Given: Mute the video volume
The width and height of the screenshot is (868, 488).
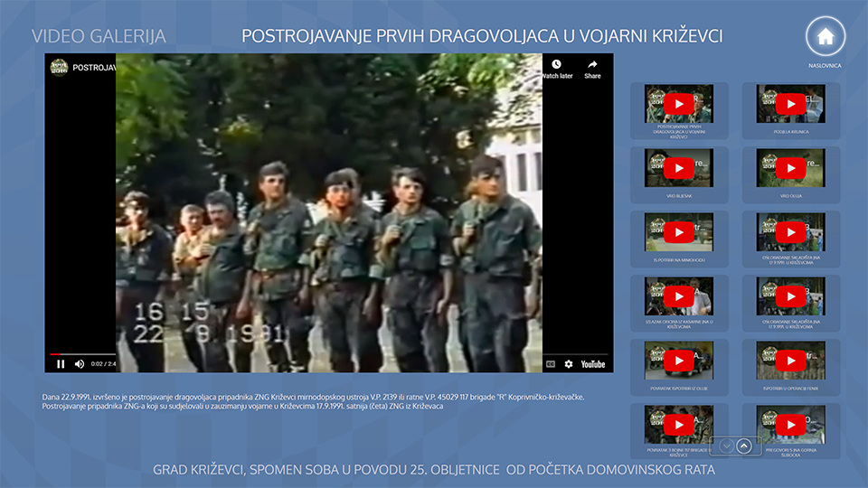Looking at the screenshot, I should click(x=80, y=364).
